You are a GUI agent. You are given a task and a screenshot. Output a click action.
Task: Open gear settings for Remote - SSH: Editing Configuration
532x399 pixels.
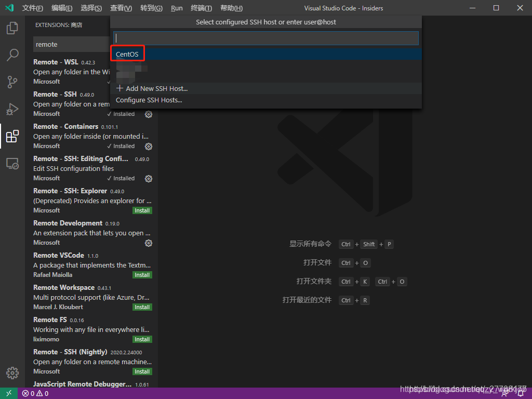pos(149,179)
